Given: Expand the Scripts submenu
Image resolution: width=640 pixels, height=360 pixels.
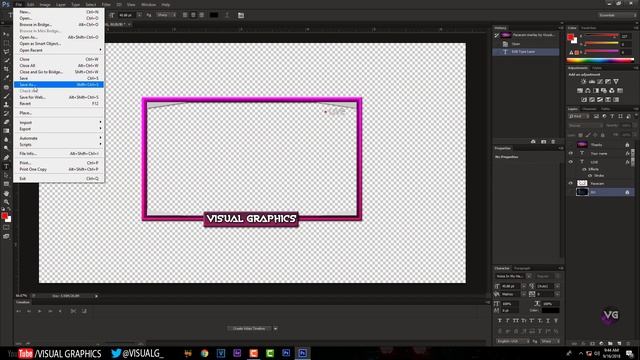Looking at the screenshot, I should point(58,144).
